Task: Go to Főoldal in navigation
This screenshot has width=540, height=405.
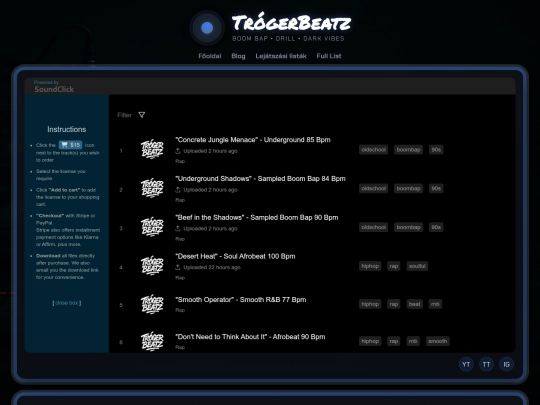Action: 210,56
